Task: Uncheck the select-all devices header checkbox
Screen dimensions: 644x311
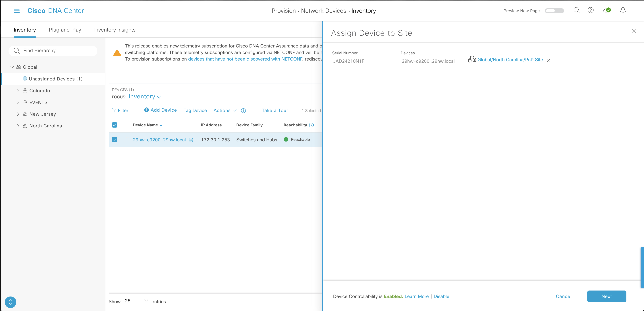Action: 115,125
